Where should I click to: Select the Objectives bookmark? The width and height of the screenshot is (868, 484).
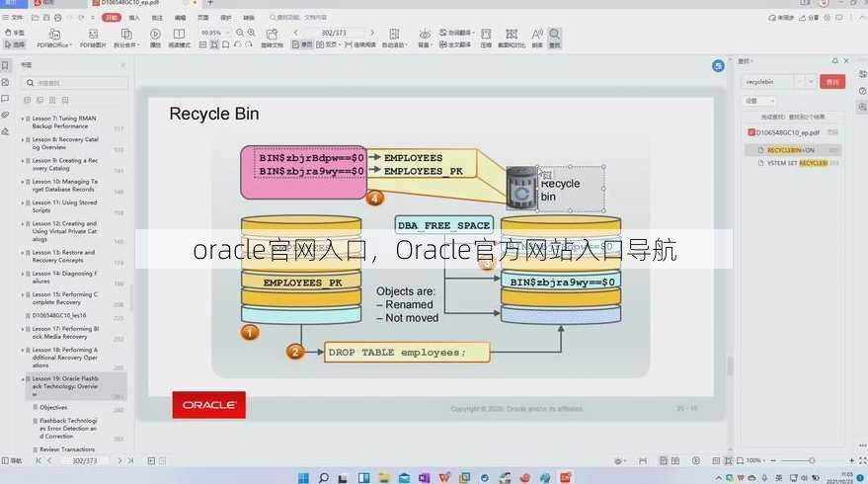coord(53,408)
